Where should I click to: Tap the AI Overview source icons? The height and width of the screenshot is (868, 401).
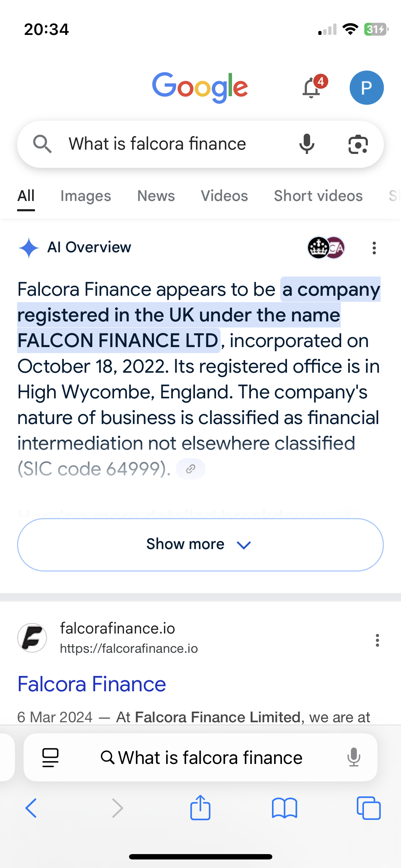[326, 248]
